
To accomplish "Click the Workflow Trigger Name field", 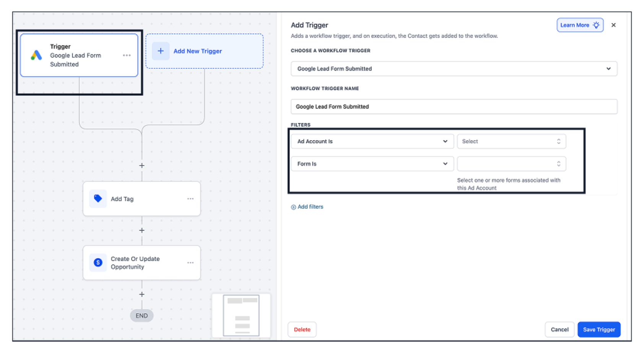I will 454,106.
